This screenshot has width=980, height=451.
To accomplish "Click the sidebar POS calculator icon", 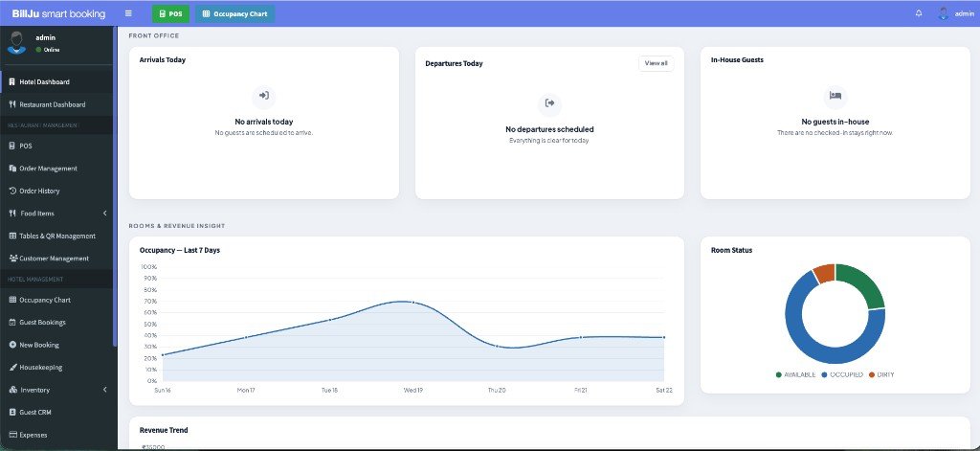I will pyautogui.click(x=11, y=146).
